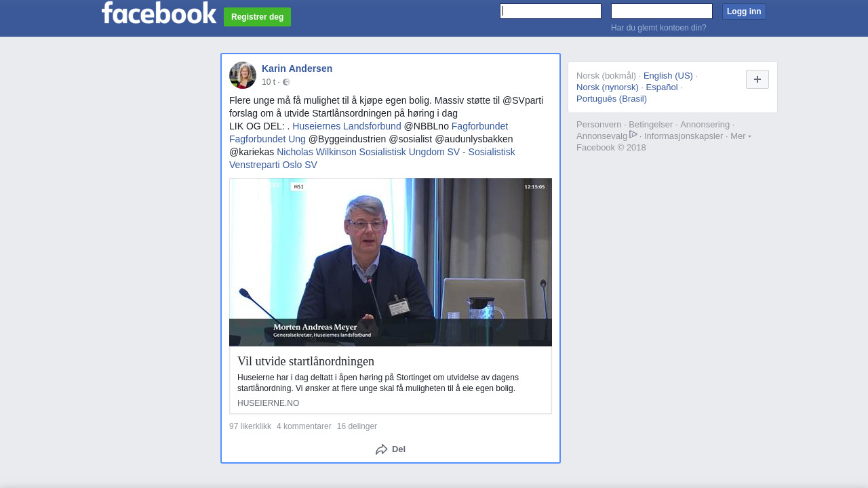Open Karin Andersen's profile picture
This screenshot has height=488, width=868.
point(243,75)
